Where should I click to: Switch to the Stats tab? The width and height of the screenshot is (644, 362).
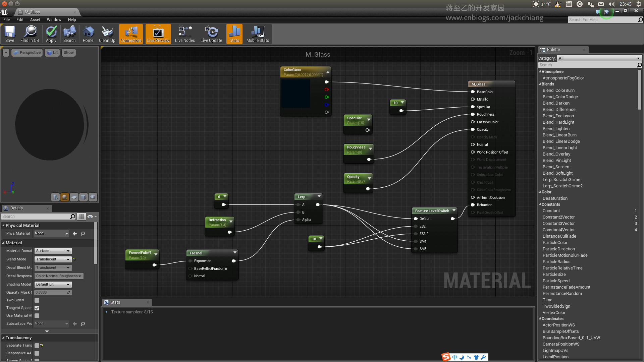click(115, 302)
